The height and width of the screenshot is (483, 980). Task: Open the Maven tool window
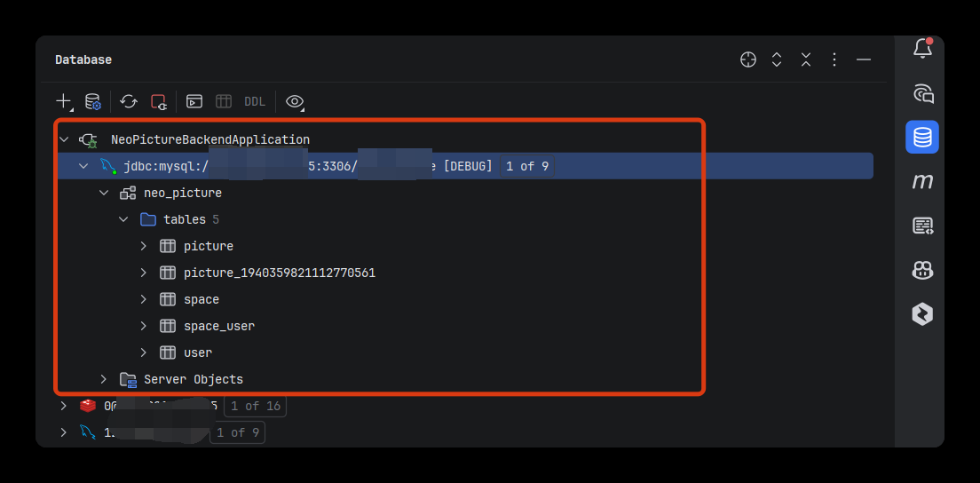(x=922, y=181)
